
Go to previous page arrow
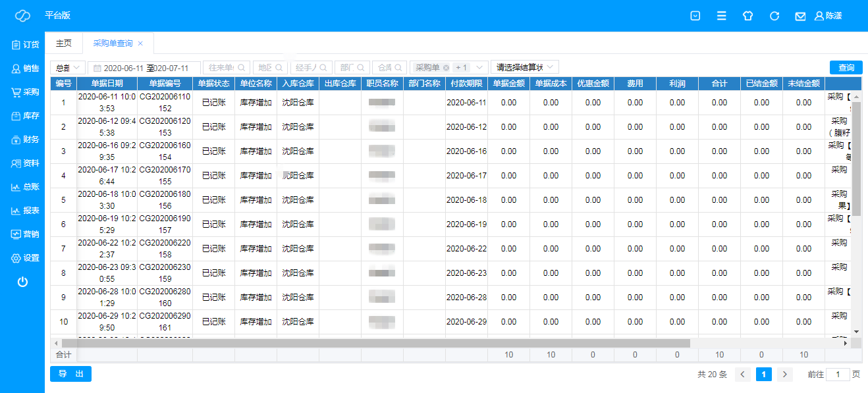click(x=743, y=375)
